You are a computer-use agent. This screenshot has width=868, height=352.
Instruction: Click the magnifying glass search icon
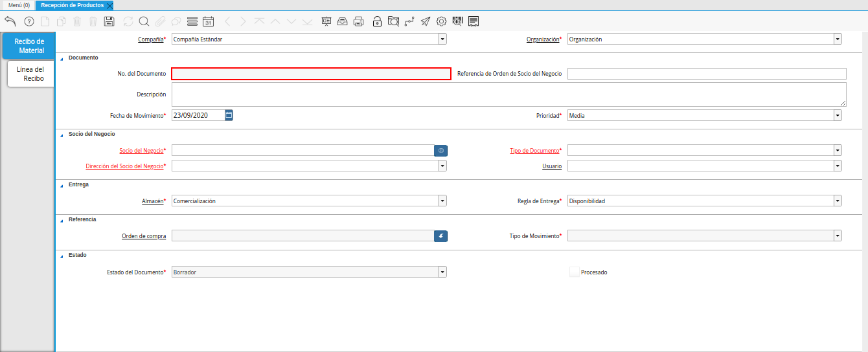point(144,21)
